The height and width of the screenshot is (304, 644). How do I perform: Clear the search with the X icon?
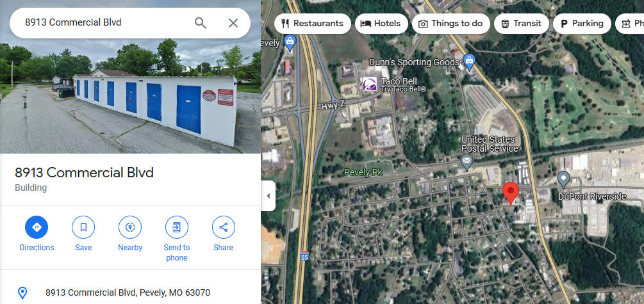click(x=233, y=23)
